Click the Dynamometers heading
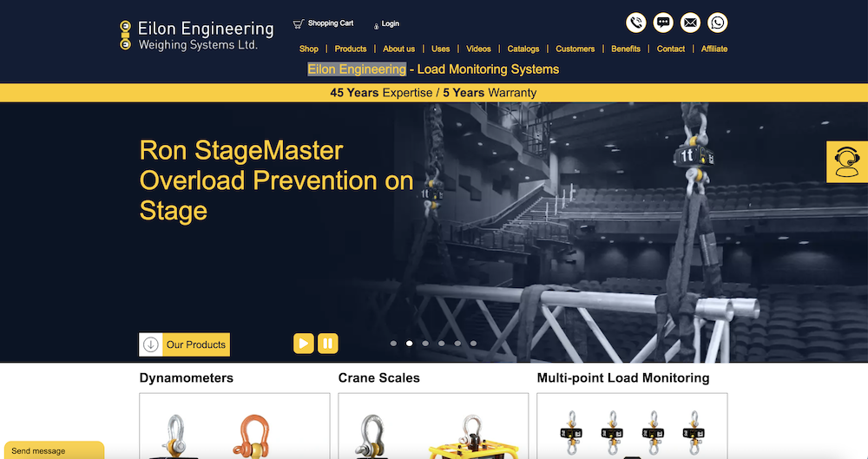Screen dimensions: 868x459 click(187, 377)
